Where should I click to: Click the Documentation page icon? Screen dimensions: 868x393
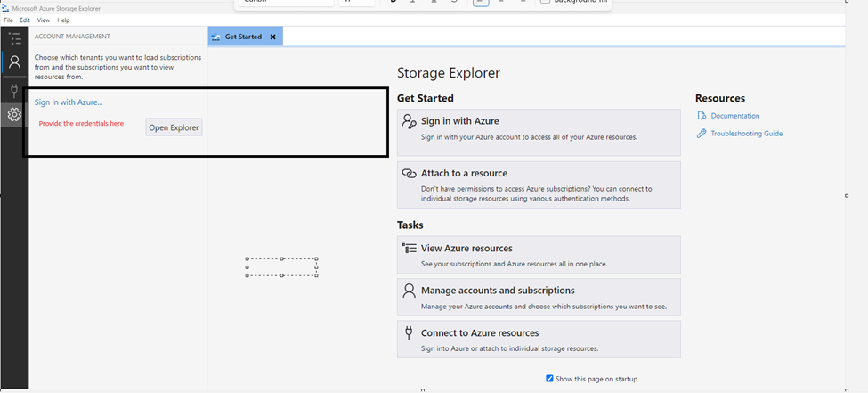[x=702, y=116]
